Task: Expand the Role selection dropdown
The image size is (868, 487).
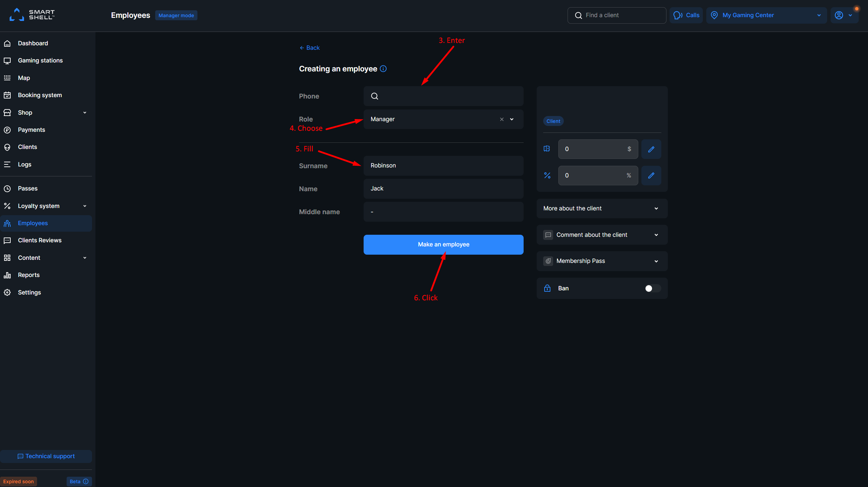Action: click(x=512, y=119)
